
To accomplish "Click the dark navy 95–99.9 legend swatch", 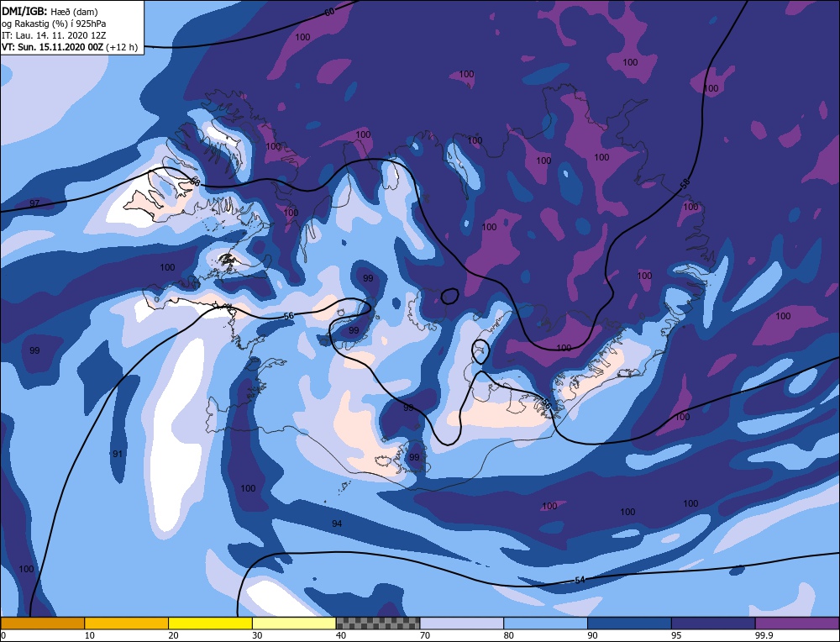I will click(713, 623).
